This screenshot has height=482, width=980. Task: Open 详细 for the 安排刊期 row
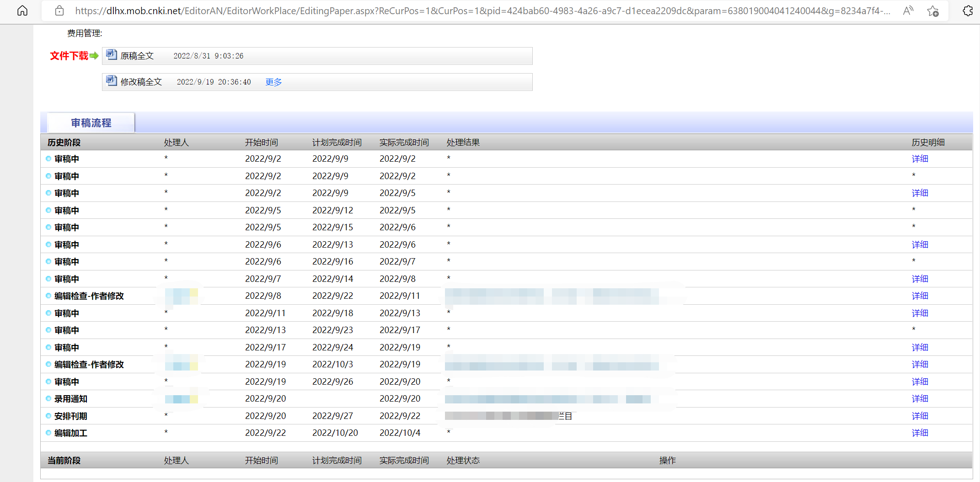(920, 416)
